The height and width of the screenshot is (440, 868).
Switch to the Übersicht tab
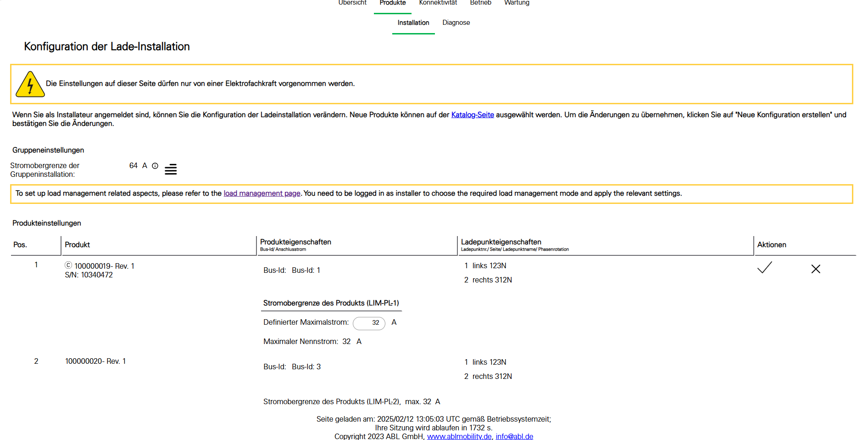(x=352, y=3)
